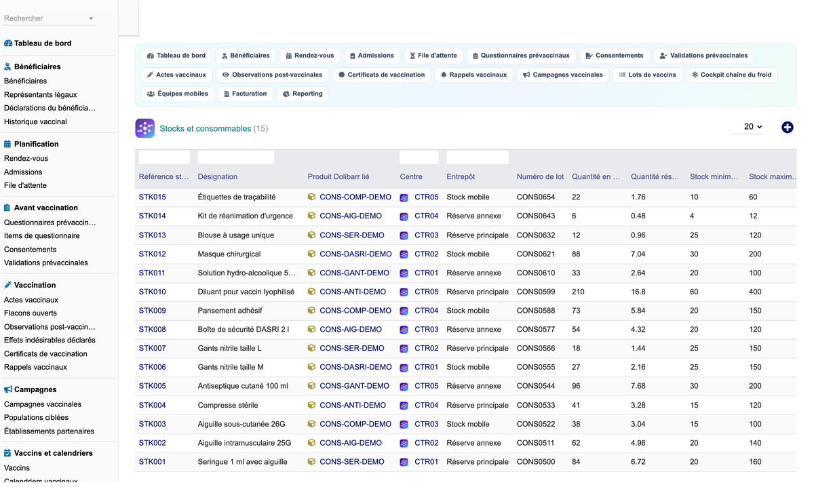Open Établissements partenaires sidebar link
Viewport: 814px width, 504px height.
click(x=49, y=431)
